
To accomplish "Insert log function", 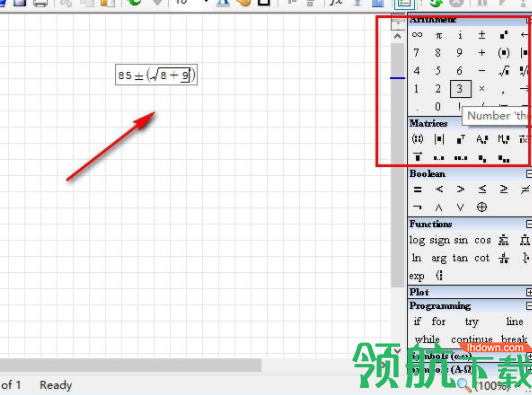I will click(417, 240).
